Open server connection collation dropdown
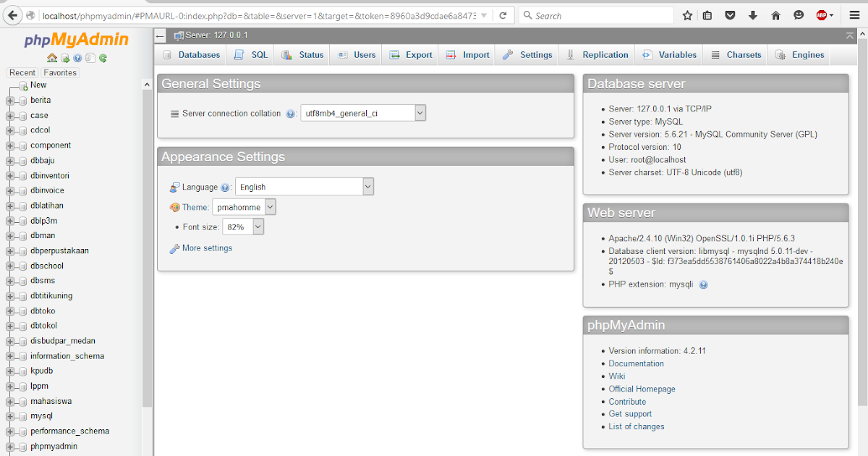This screenshot has height=456, width=868. point(363,113)
